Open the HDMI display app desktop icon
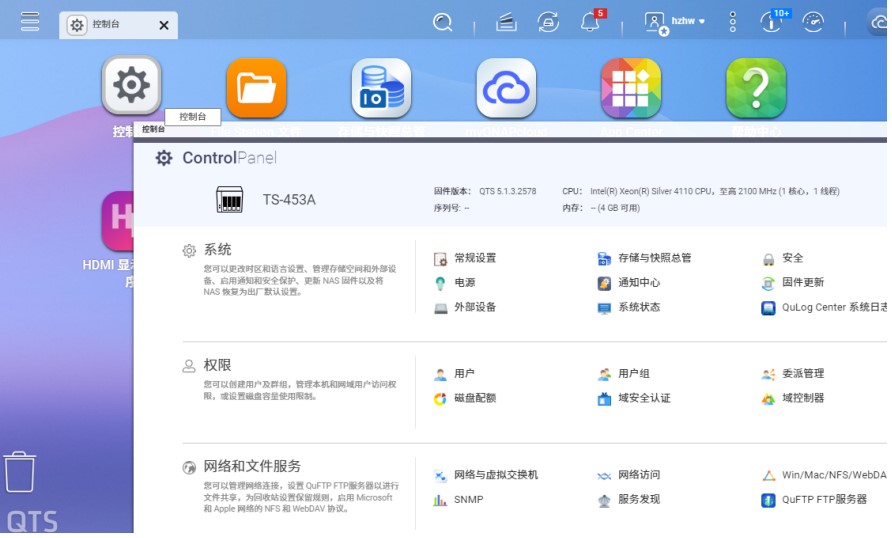Image resolution: width=892 pixels, height=538 pixels. 118,222
